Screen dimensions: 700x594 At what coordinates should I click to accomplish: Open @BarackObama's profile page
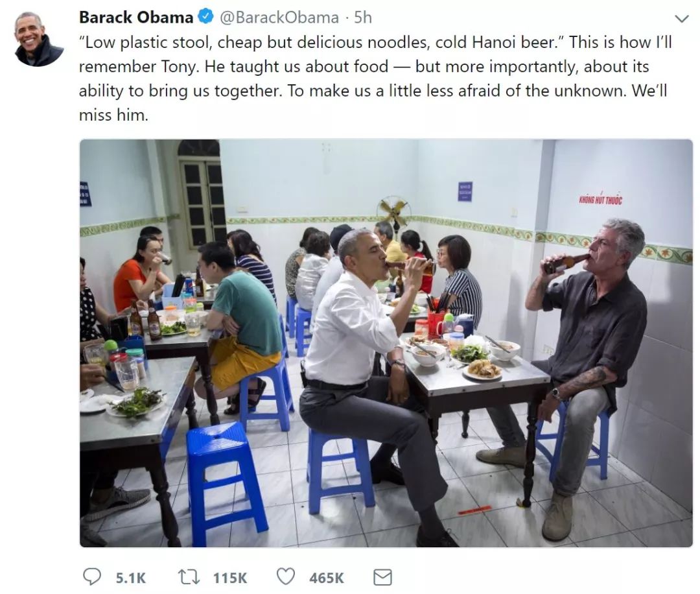tap(280, 18)
